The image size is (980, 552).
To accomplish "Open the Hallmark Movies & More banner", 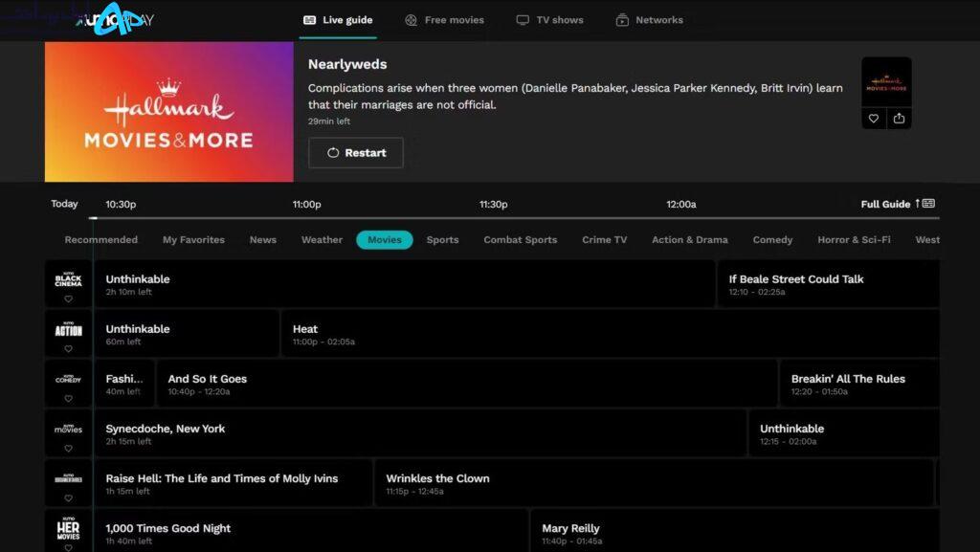I will [169, 112].
